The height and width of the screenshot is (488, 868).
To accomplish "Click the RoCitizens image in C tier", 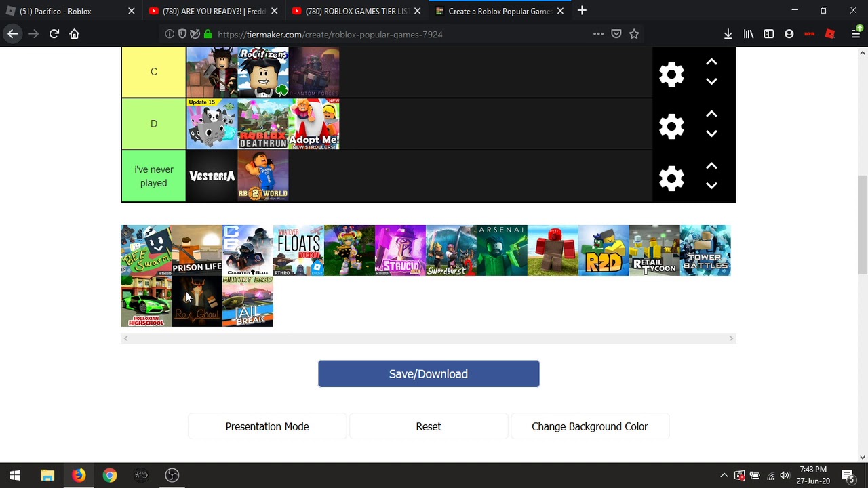I will tap(263, 72).
